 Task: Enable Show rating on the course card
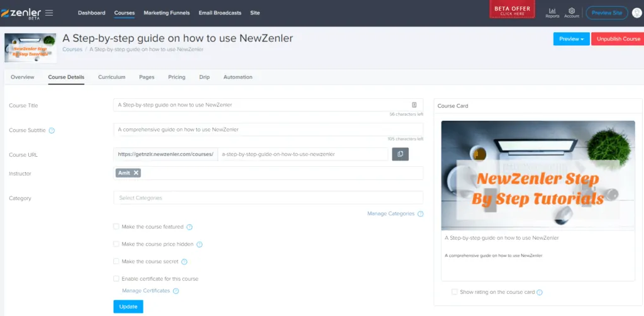point(455,292)
